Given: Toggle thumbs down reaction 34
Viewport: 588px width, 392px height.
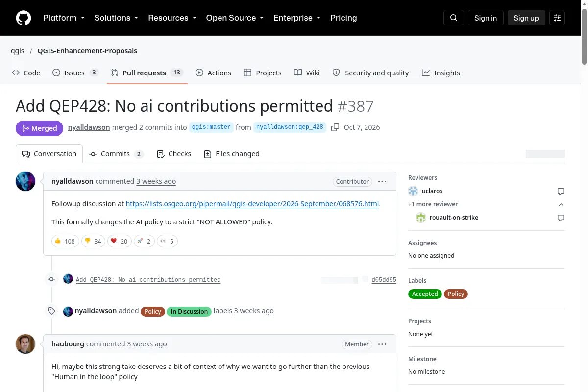Looking at the screenshot, I should [x=93, y=241].
